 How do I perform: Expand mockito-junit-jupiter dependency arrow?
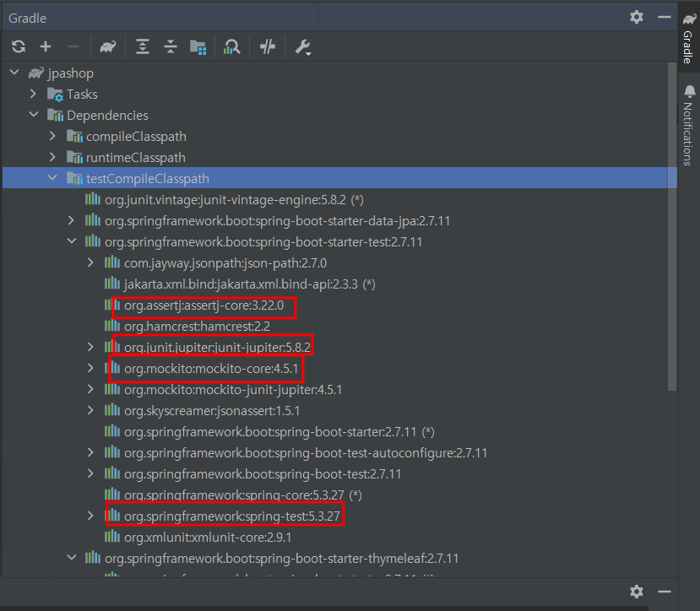[90, 389]
